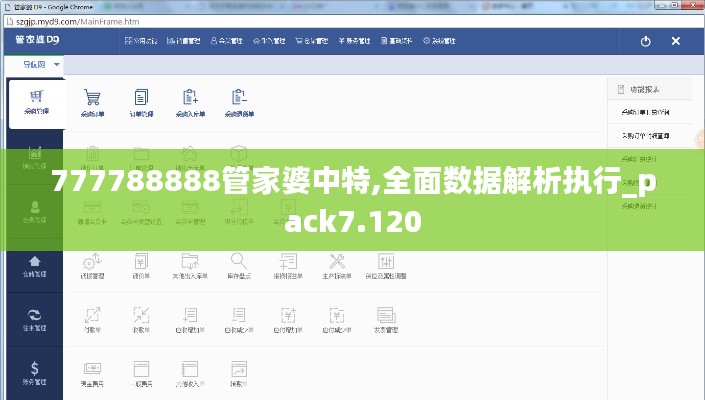
Task: Open the bar-chart 销售管理 top menu
Action: 183,41
